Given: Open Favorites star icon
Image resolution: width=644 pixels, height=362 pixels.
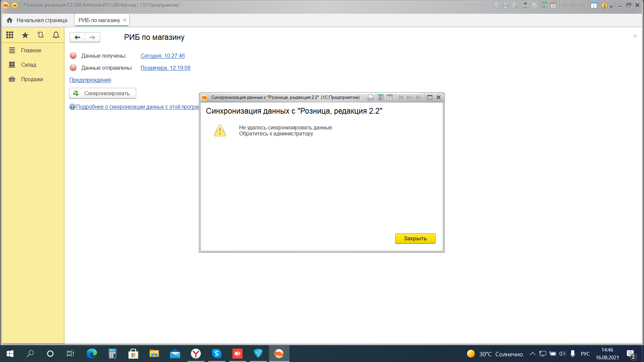Looking at the screenshot, I should (x=25, y=35).
